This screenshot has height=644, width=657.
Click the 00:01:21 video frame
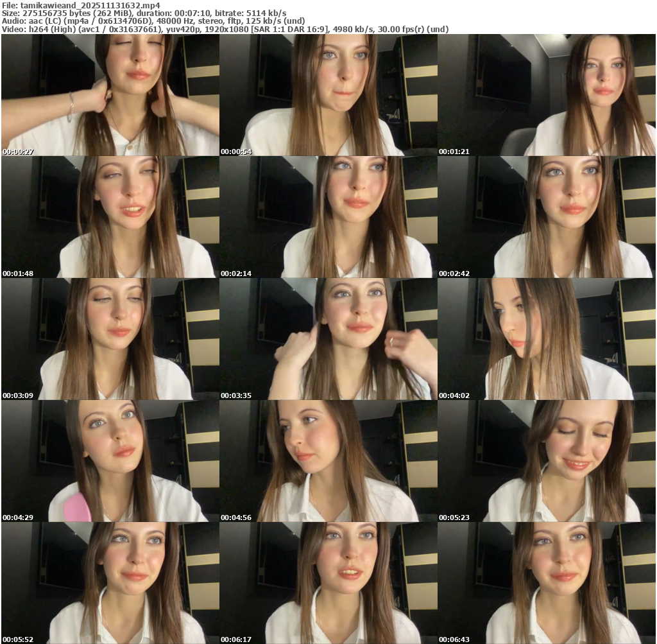[x=547, y=95]
